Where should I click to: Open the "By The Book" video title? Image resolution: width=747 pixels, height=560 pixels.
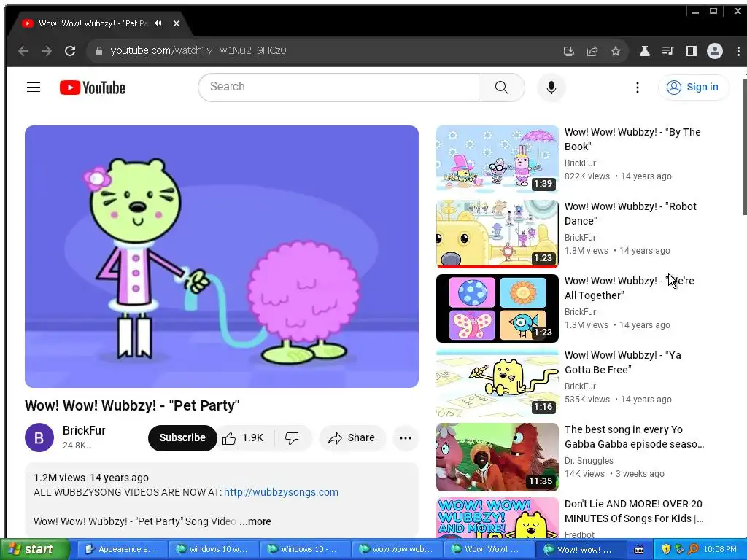[632, 139]
